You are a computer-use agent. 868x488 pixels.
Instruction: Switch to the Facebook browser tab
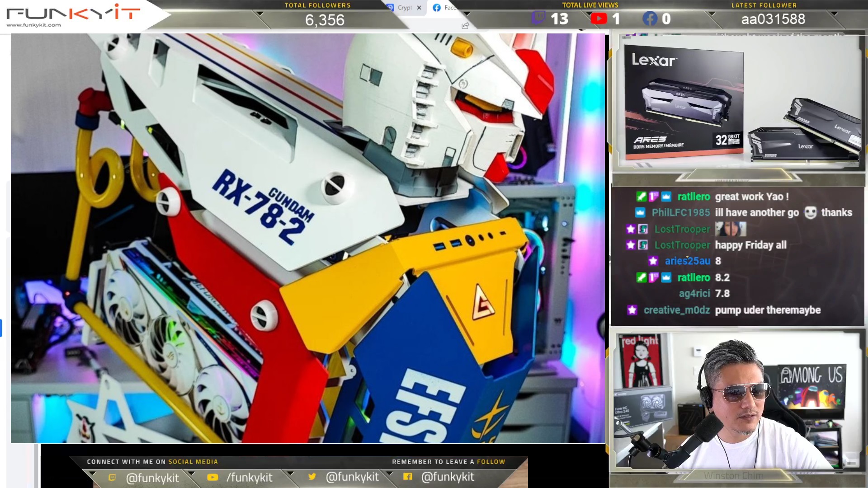444,8
